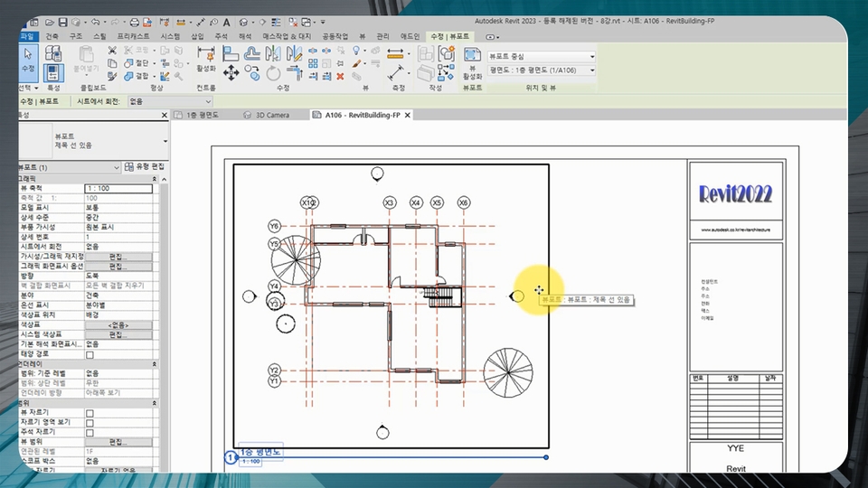Switch to the 주석 ribbon tab
The height and width of the screenshot is (488, 868).
coord(222,36)
